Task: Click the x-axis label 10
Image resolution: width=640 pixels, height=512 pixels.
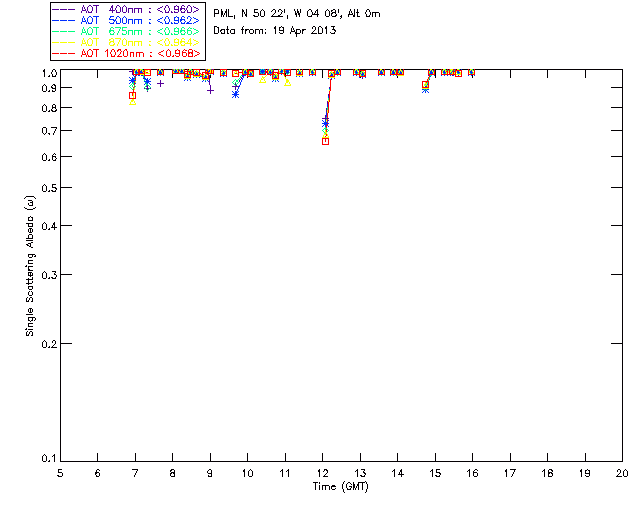Action: pos(247,474)
